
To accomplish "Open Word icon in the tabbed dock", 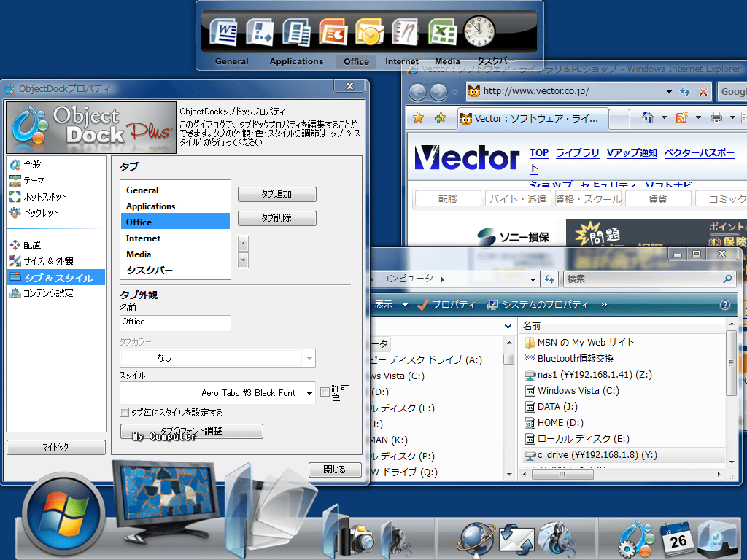I will tap(224, 32).
